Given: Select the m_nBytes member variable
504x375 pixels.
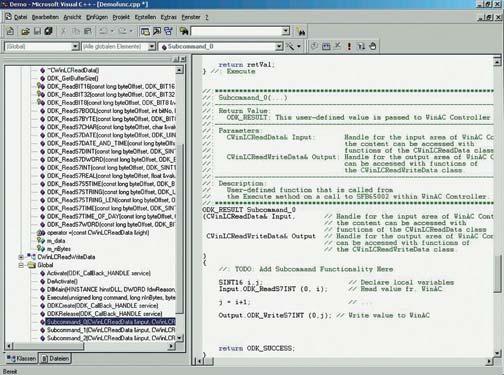Looking at the screenshot, I should point(59,249).
